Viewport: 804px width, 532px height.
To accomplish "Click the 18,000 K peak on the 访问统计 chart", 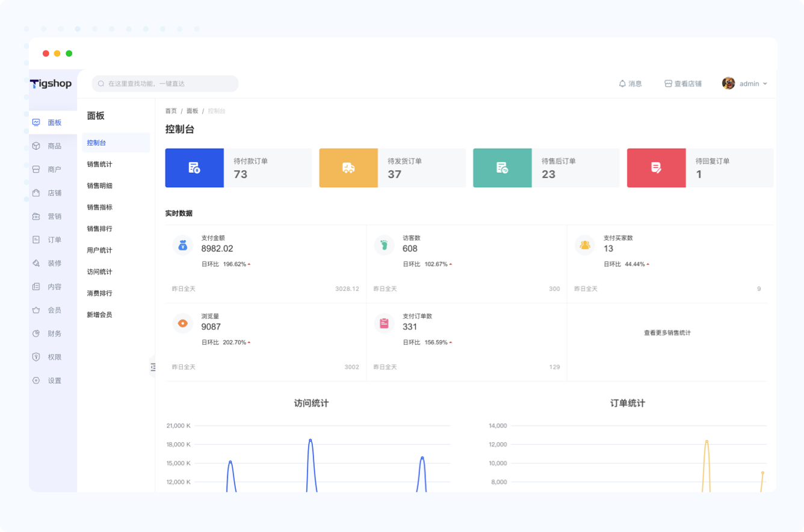I will pyautogui.click(x=311, y=440).
